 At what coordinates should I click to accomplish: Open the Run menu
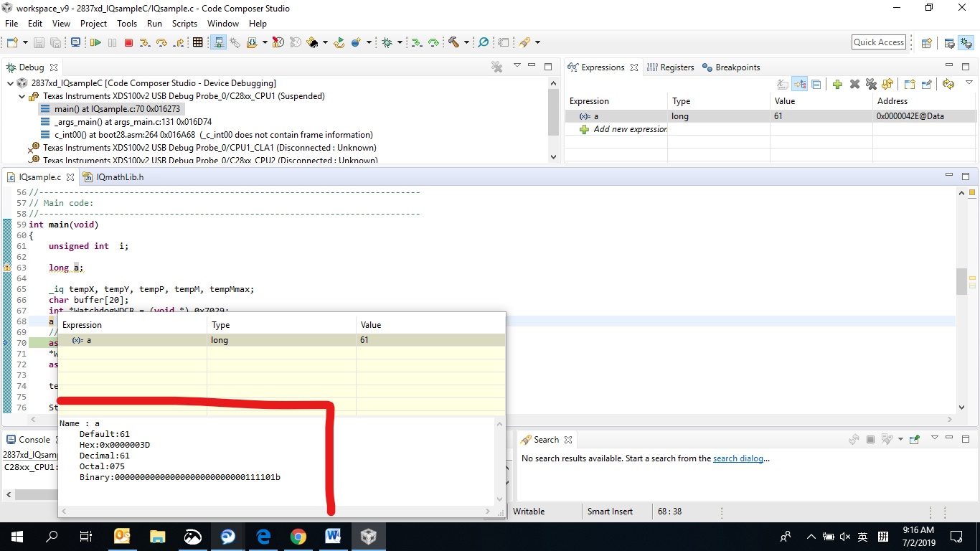click(154, 24)
